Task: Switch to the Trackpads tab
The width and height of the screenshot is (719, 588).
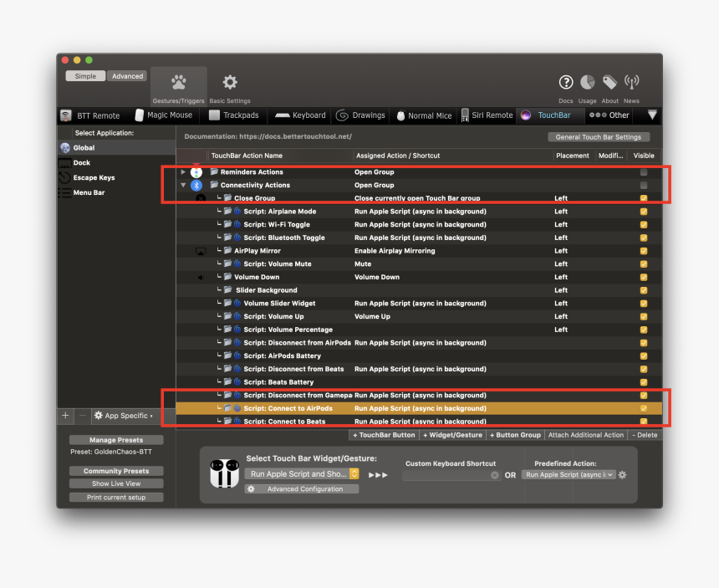Action: click(234, 115)
